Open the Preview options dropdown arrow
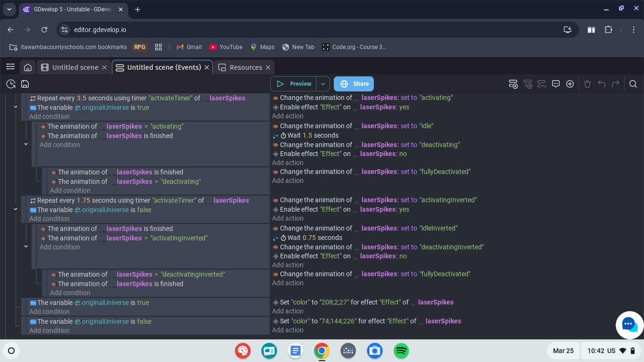 coord(323,84)
